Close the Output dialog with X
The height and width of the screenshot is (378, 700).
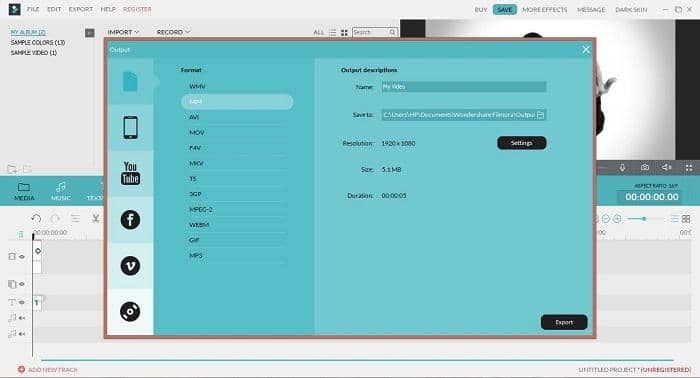tap(586, 50)
